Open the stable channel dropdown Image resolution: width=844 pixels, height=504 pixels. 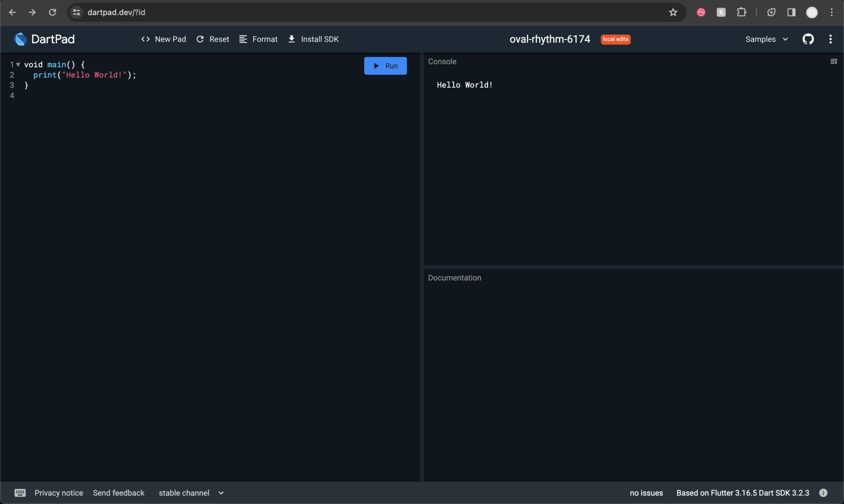pyautogui.click(x=191, y=493)
